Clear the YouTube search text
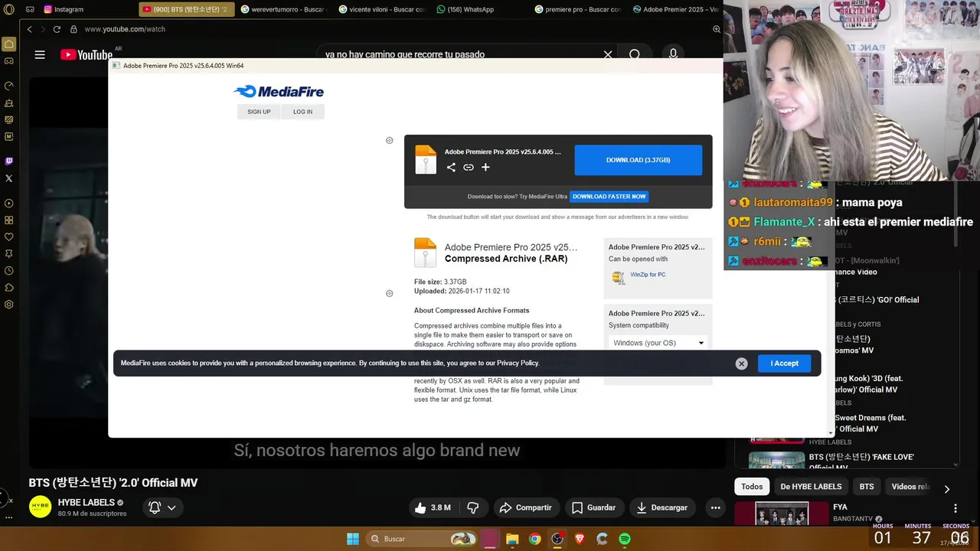The width and height of the screenshot is (980, 551). tap(608, 54)
